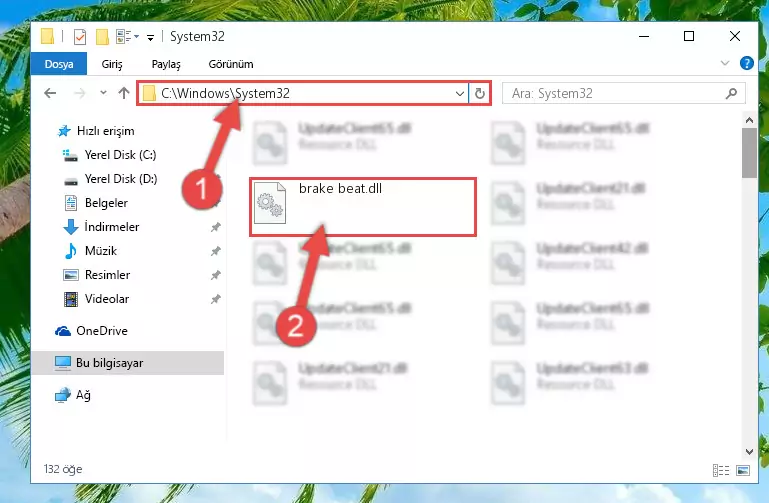769x503 pixels.
Task: Click the Ara: System32 search box
Action: [x=623, y=93]
